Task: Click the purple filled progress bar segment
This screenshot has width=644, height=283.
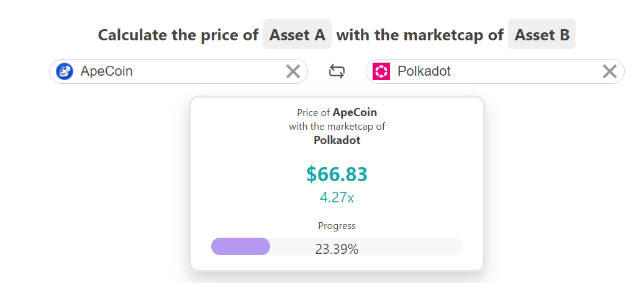Action: point(240,246)
